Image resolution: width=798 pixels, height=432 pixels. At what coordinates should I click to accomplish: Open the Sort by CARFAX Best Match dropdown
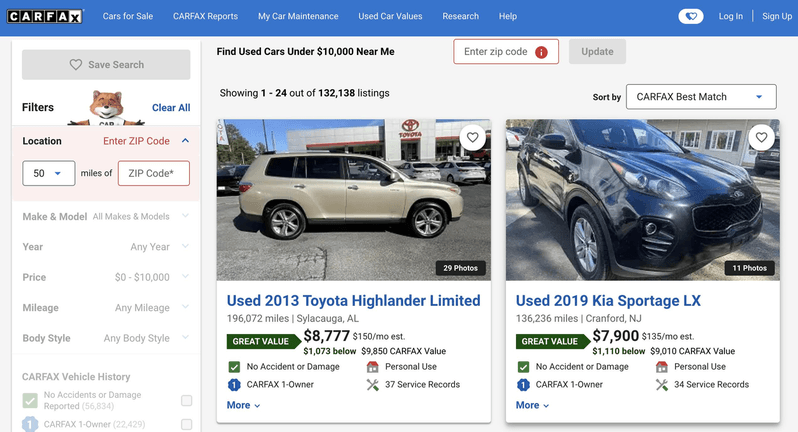pyautogui.click(x=700, y=97)
